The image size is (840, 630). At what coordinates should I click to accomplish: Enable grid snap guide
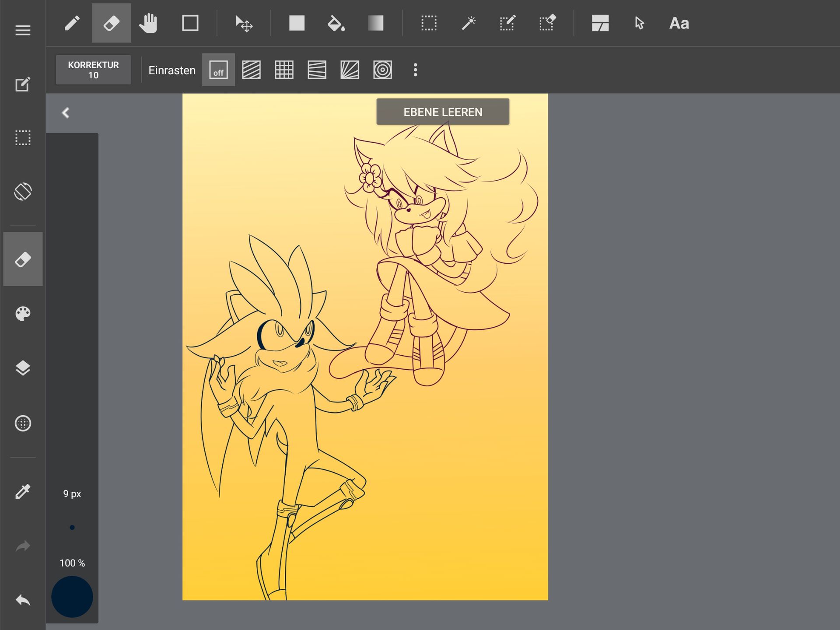[284, 70]
